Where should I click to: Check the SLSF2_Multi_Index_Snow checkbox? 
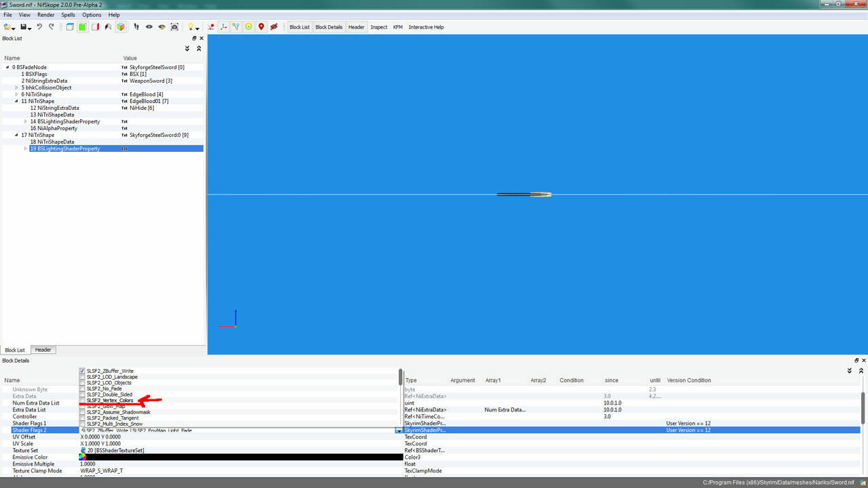82,424
